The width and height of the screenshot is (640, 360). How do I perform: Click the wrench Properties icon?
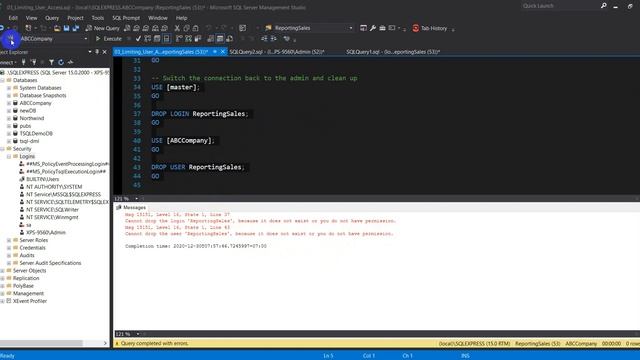click(x=373, y=28)
